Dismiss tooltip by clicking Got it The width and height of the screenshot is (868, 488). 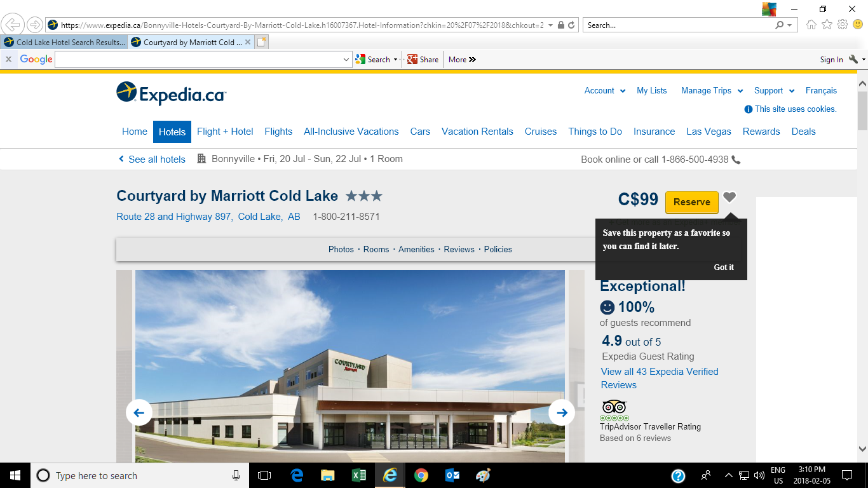click(x=724, y=268)
